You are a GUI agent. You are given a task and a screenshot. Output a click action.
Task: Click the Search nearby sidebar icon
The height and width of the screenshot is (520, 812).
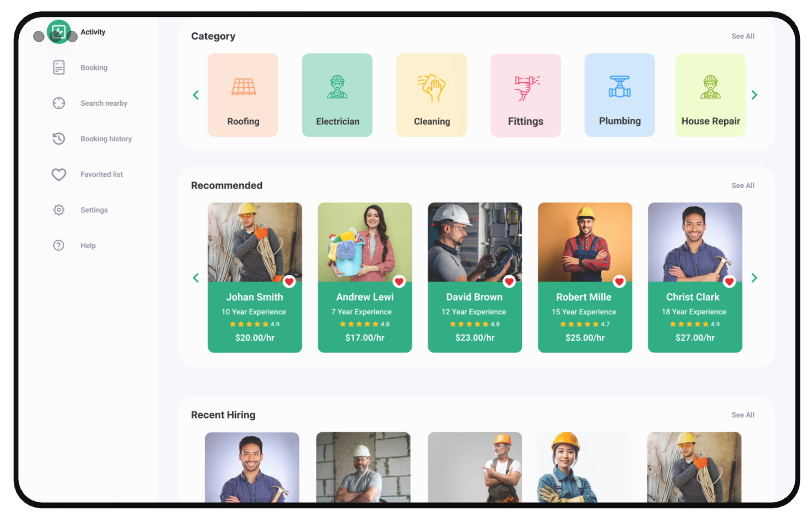click(x=59, y=103)
